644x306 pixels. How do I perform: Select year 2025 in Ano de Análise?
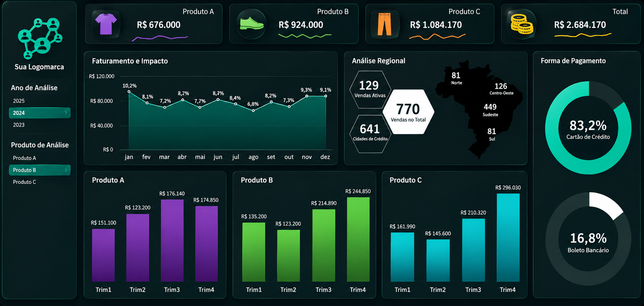19,101
